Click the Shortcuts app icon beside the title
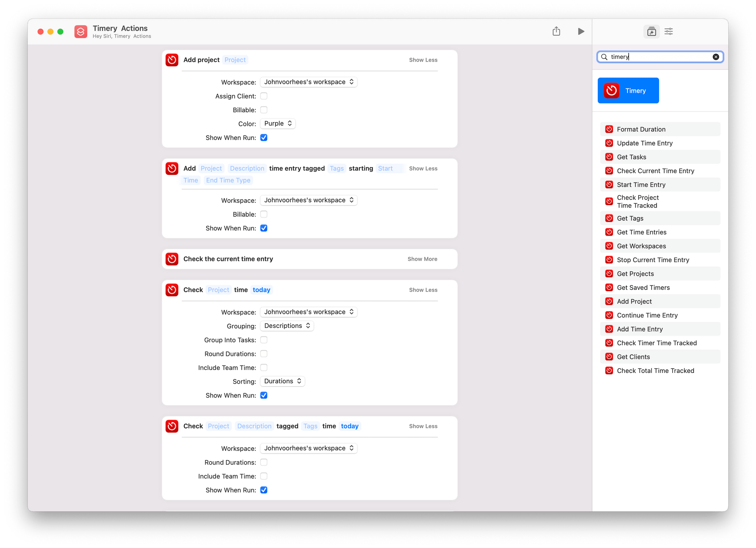756x548 pixels. pos(81,32)
